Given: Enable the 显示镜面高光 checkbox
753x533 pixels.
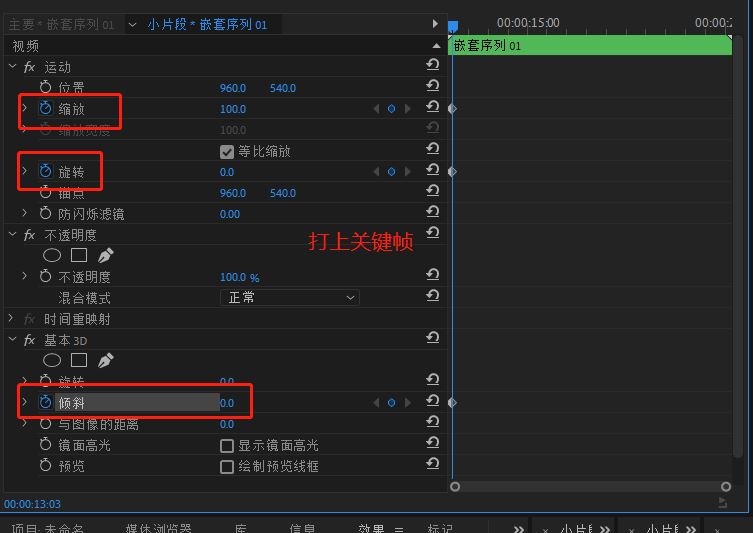Looking at the screenshot, I should point(227,446).
